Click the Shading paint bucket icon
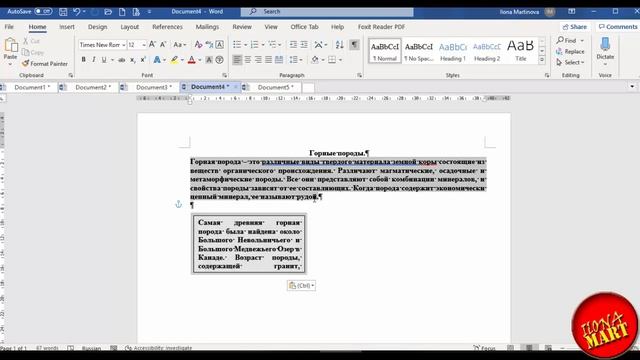 click(x=315, y=60)
